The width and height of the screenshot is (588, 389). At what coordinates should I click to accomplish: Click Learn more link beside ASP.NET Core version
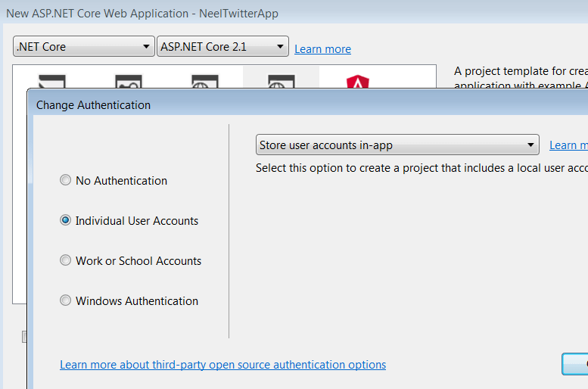click(322, 49)
